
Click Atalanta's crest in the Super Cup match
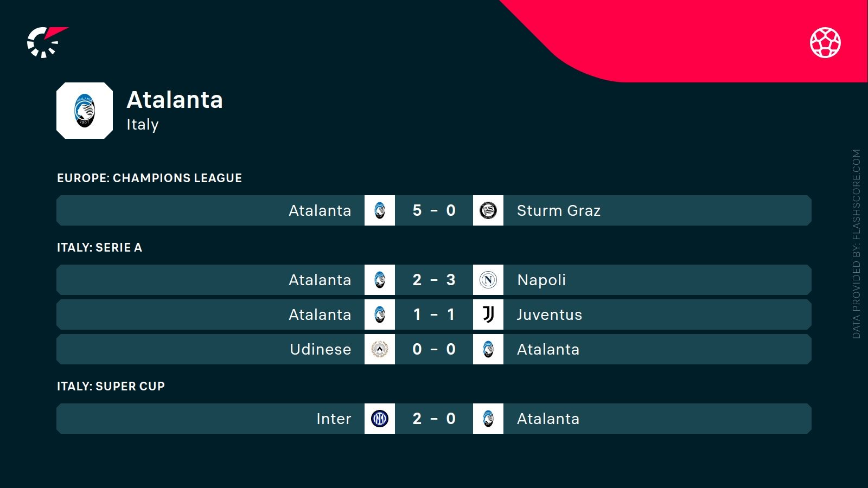pos(488,419)
